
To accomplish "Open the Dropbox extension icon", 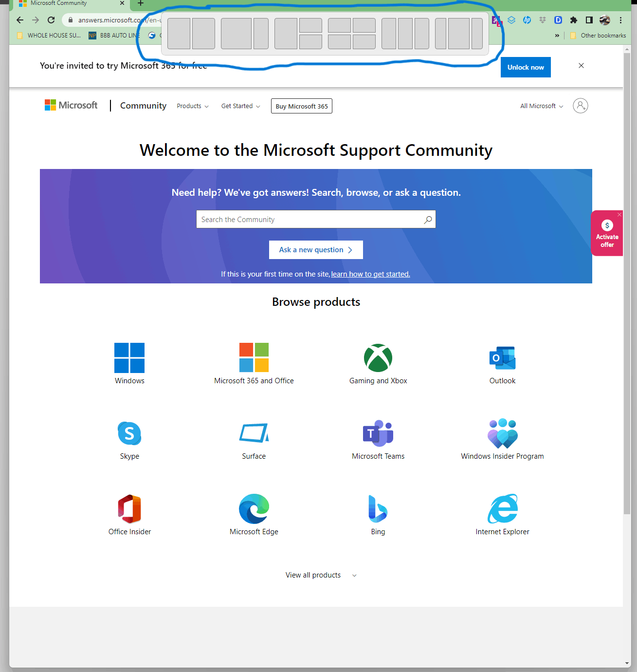I will (543, 20).
